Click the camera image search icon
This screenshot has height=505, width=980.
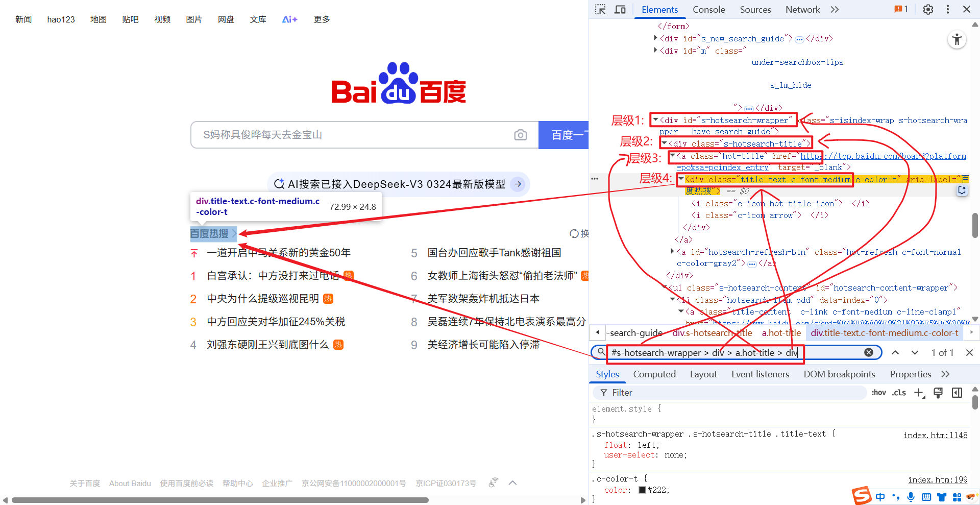click(521, 135)
